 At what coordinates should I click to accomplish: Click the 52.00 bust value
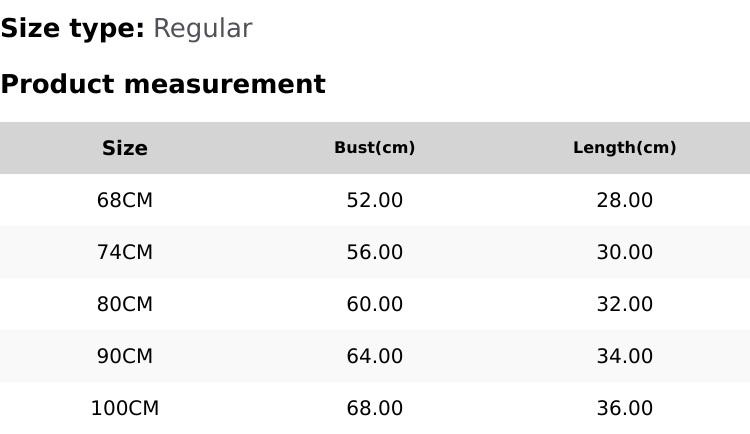pyautogui.click(x=375, y=200)
